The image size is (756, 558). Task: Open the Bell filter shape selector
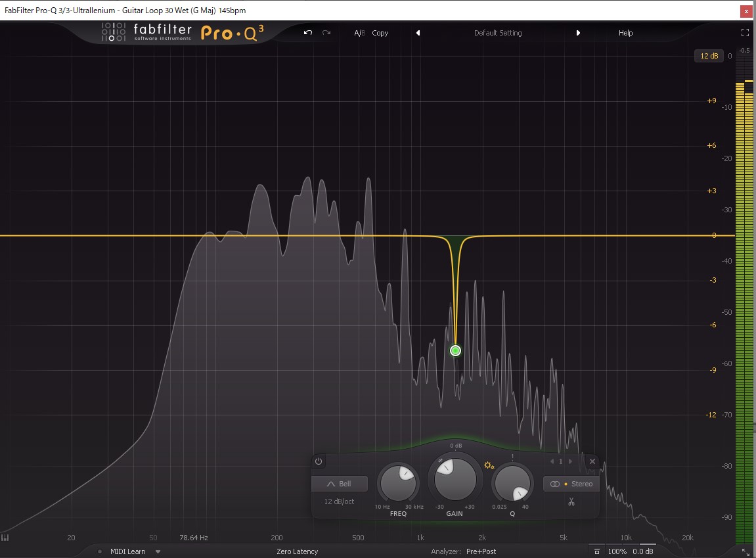tap(340, 484)
